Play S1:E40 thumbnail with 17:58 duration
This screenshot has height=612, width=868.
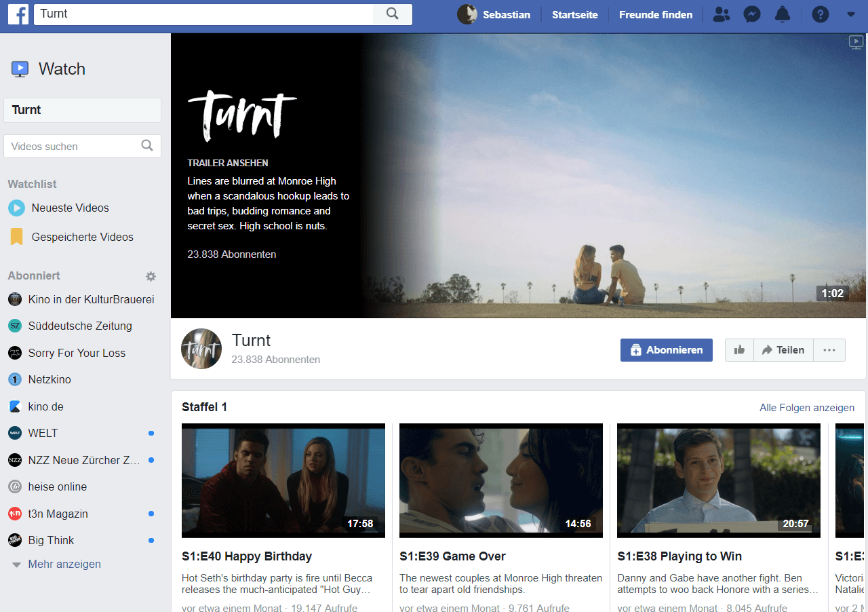coord(283,480)
